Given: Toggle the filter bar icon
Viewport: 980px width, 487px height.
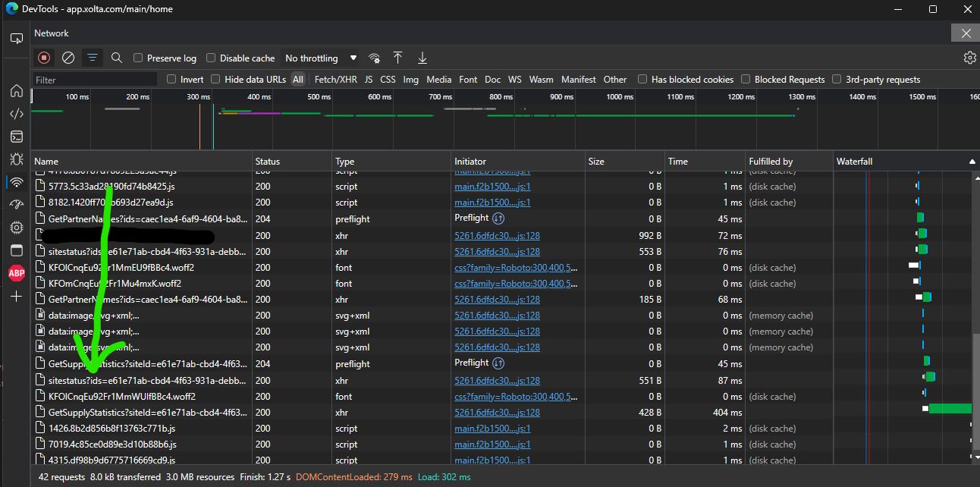Looking at the screenshot, I should [93, 58].
